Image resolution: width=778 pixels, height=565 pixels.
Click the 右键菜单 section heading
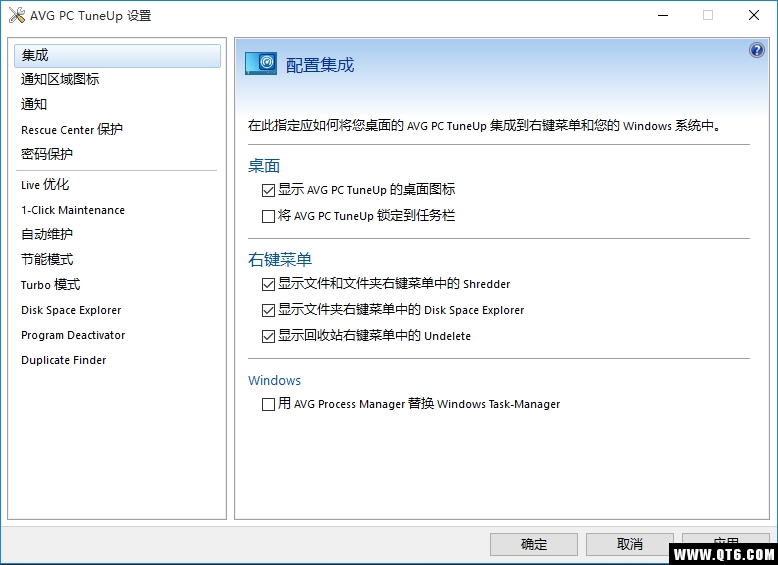click(280, 259)
